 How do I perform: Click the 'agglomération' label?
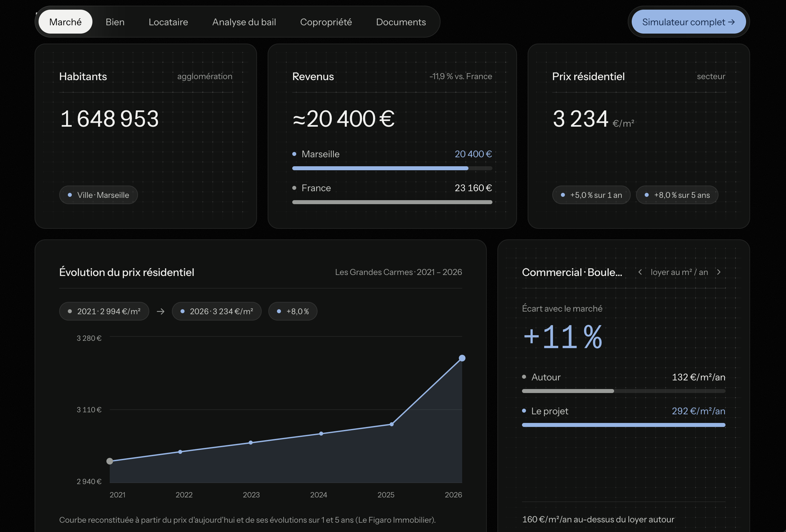point(204,76)
